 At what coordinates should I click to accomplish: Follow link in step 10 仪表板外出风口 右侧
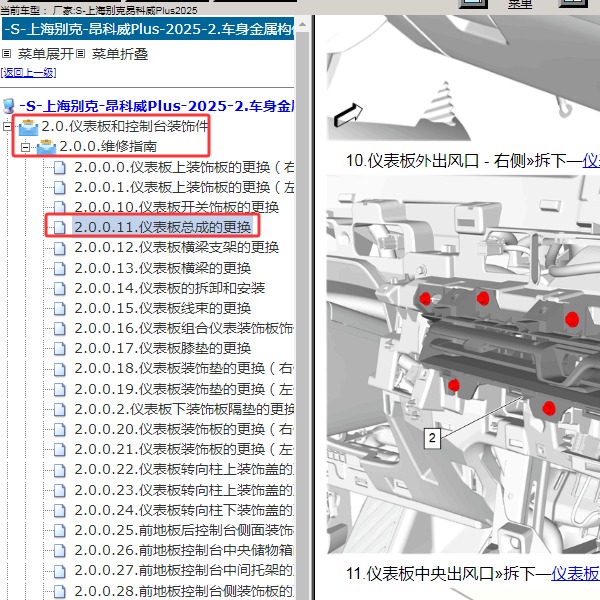pos(591,161)
